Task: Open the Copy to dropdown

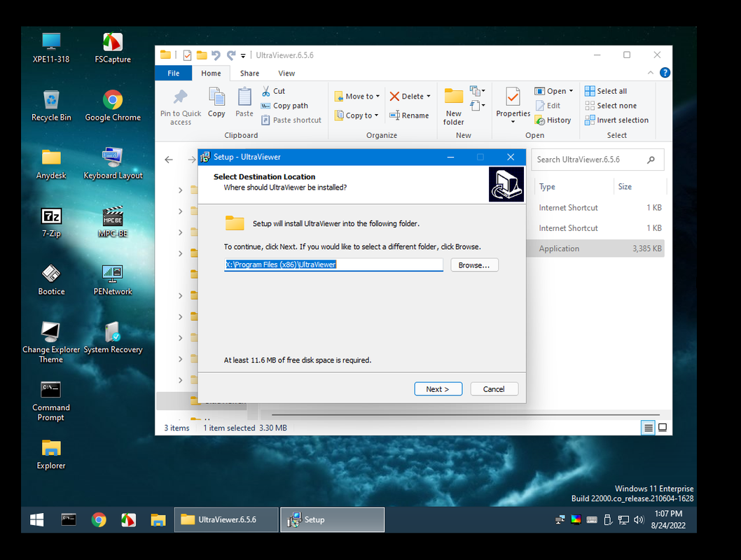Action: (x=356, y=115)
